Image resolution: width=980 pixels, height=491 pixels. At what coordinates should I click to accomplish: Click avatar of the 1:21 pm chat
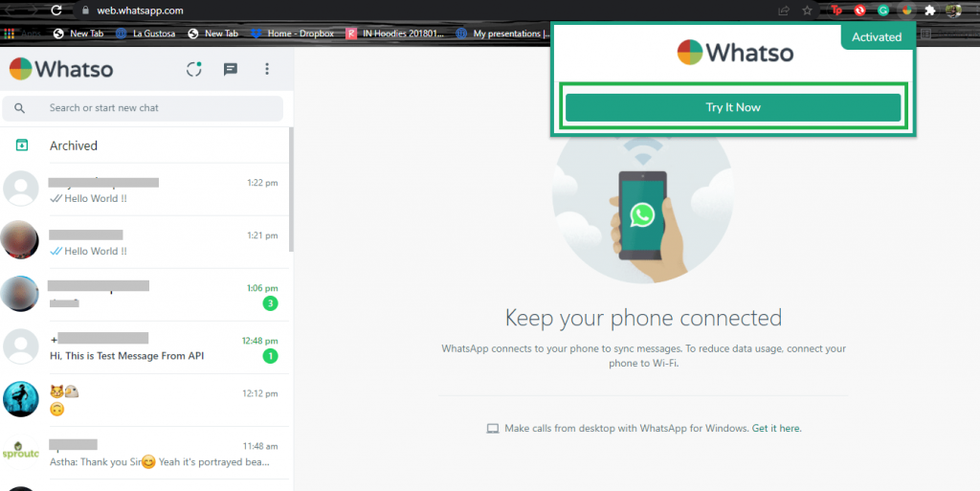(20, 240)
